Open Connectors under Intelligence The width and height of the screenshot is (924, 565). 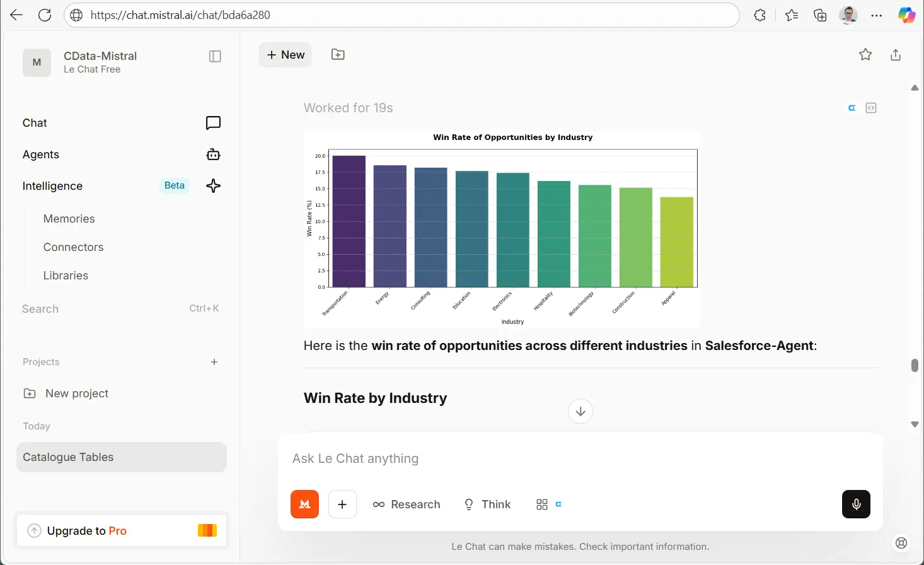[x=73, y=247]
